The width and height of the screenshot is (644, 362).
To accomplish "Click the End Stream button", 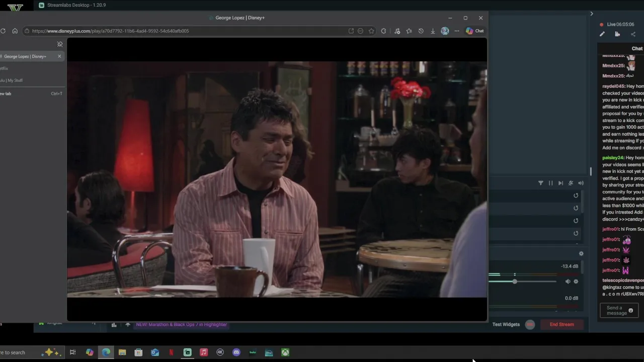I will 561,324.
